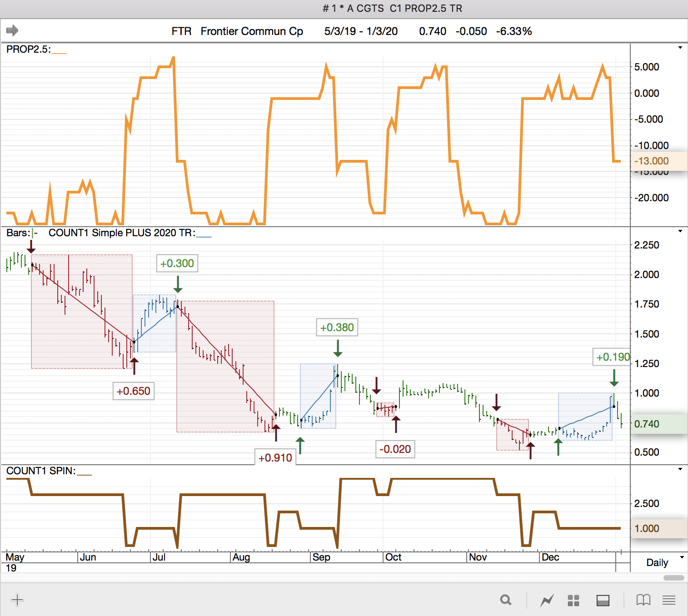Viewport: 688px width, 616px height.
Task: Click the 0.740 last price in header
Action: click(433, 31)
